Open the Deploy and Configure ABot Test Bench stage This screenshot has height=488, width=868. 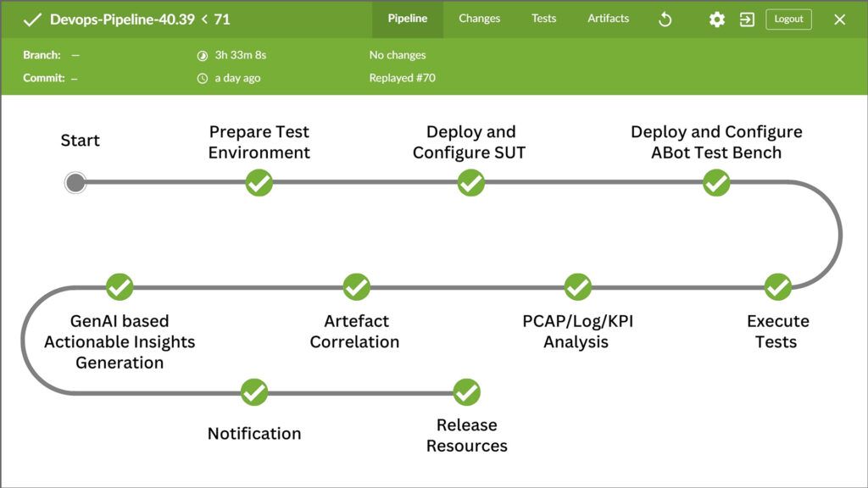[x=716, y=183]
